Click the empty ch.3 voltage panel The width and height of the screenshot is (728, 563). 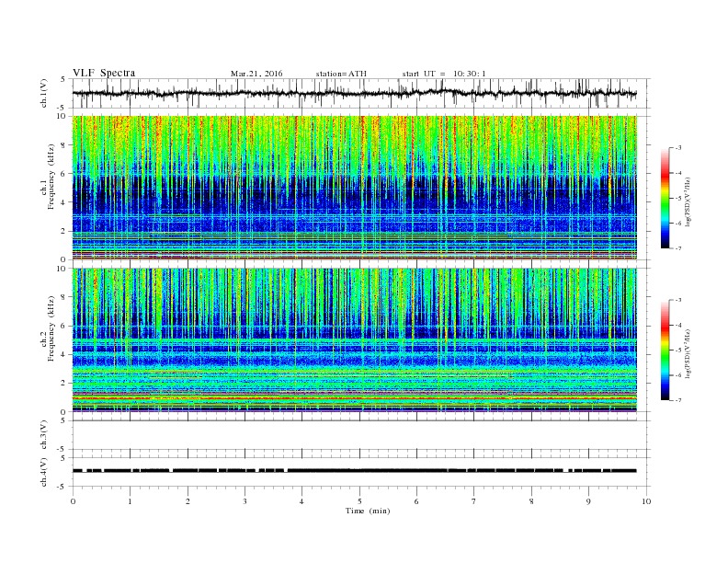coord(361,435)
